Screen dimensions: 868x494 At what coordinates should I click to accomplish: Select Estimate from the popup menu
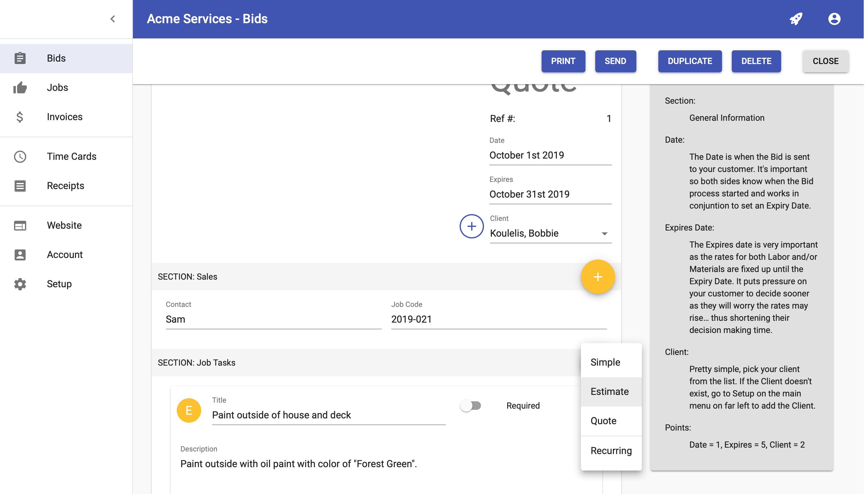coord(610,392)
